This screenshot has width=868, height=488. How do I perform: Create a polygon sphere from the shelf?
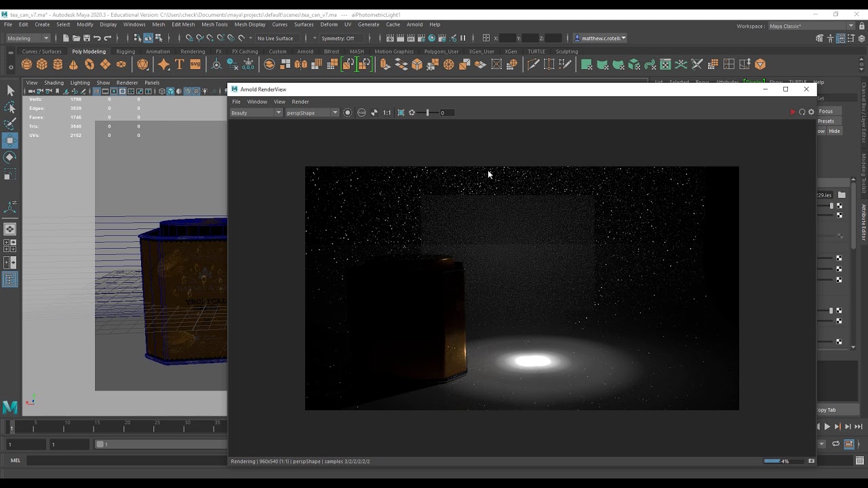(26, 64)
